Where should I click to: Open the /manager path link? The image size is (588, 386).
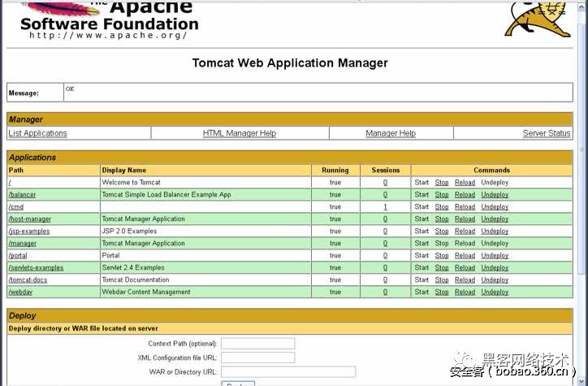point(23,244)
